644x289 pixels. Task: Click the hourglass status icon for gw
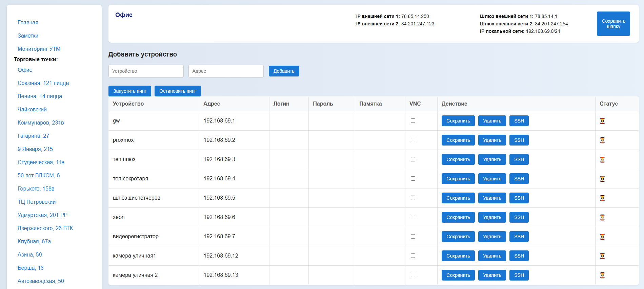(x=602, y=121)
